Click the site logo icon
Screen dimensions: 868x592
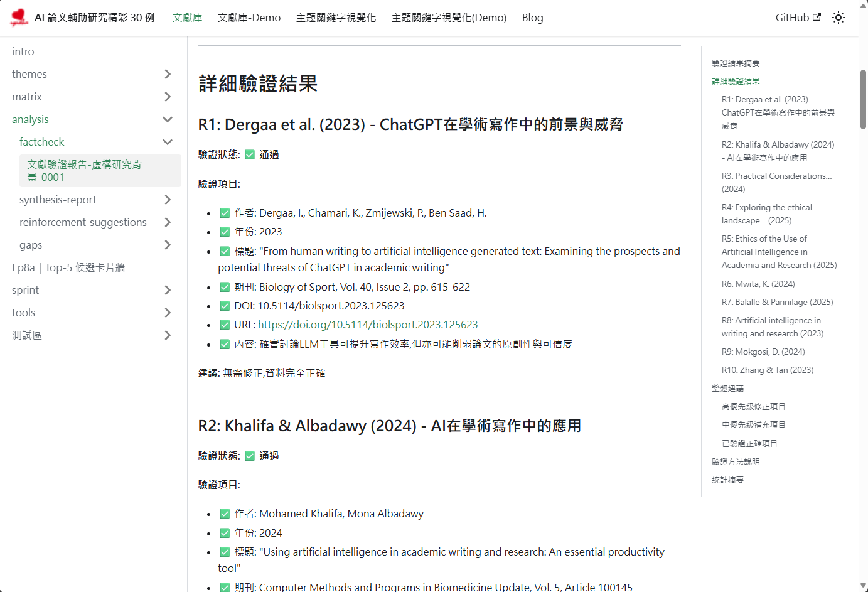[19, 18]
